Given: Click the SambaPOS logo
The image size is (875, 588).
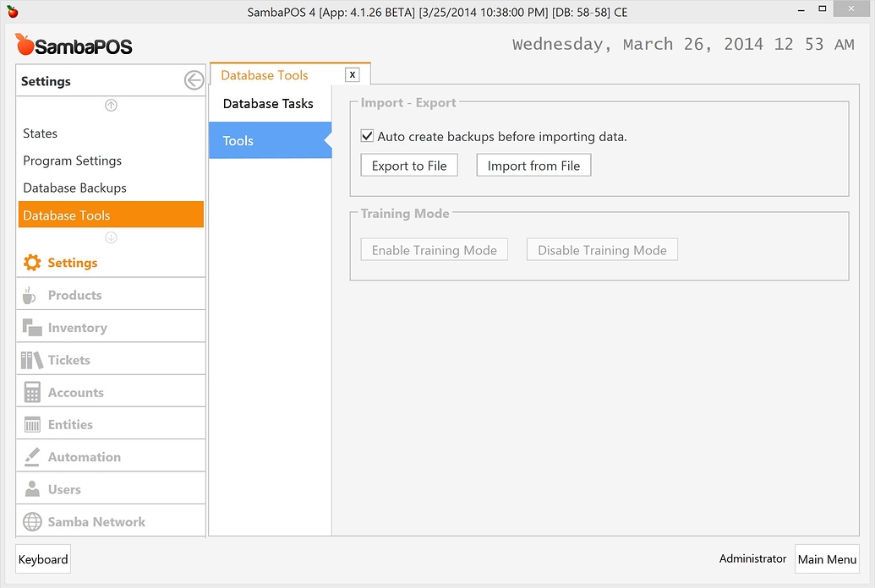Looking at the screenshot, I should (72, 45).
